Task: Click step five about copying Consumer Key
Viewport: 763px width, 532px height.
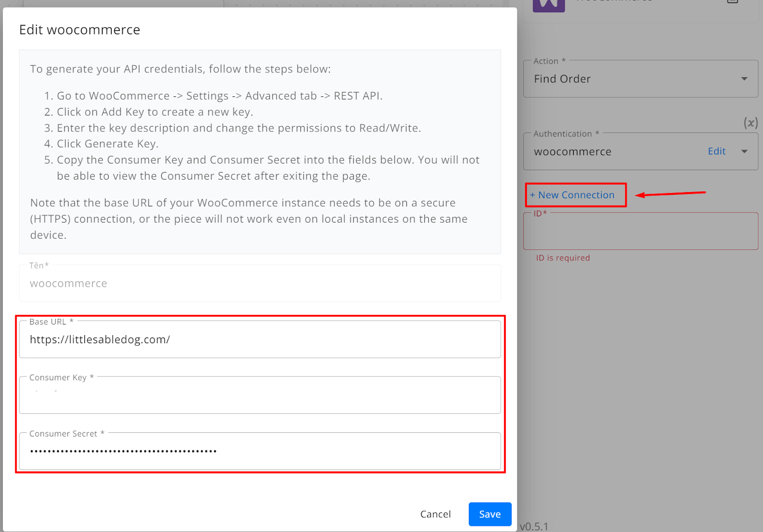Action: tap(268, 168)
